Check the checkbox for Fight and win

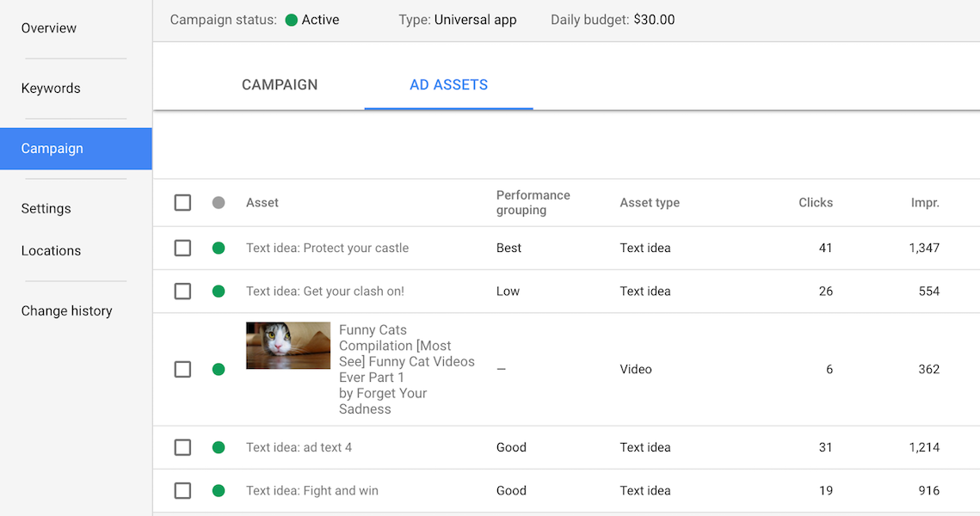point(182,490)
